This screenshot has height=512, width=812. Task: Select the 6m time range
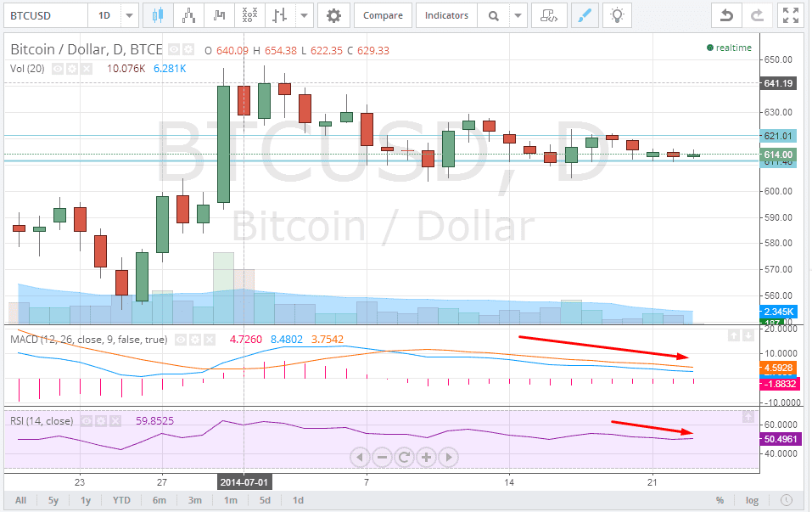[159, 500]
